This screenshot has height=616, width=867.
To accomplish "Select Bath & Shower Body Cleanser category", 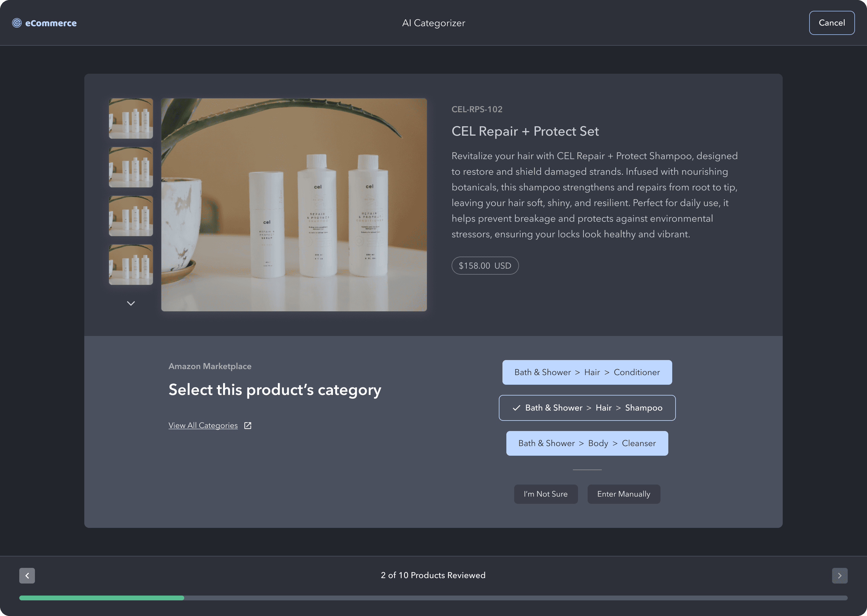I will pos(587,443).
